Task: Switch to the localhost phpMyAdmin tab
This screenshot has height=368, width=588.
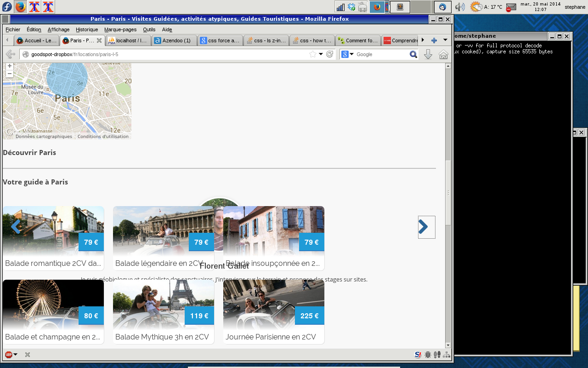Action: click(128, 40)
